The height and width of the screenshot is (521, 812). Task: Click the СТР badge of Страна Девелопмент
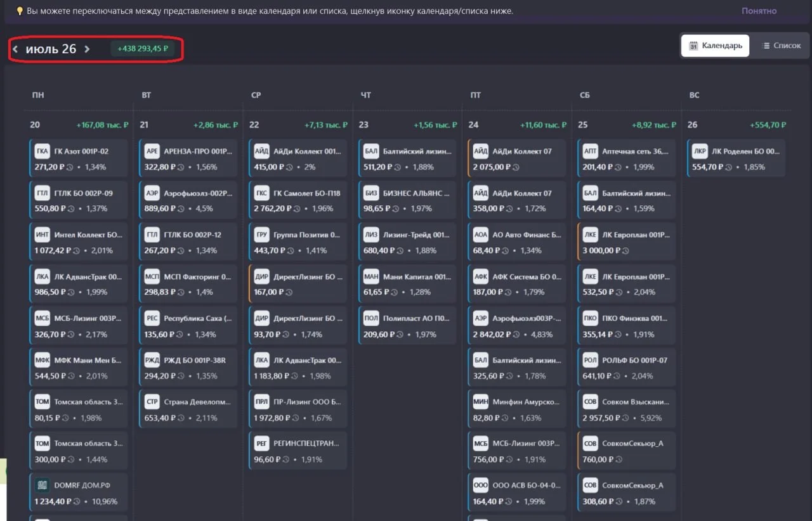152,402
